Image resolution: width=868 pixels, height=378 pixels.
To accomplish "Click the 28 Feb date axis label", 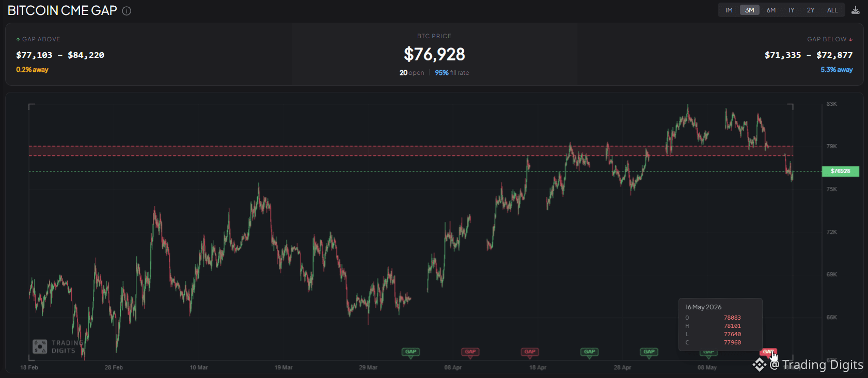I will (x=114, y=368).
